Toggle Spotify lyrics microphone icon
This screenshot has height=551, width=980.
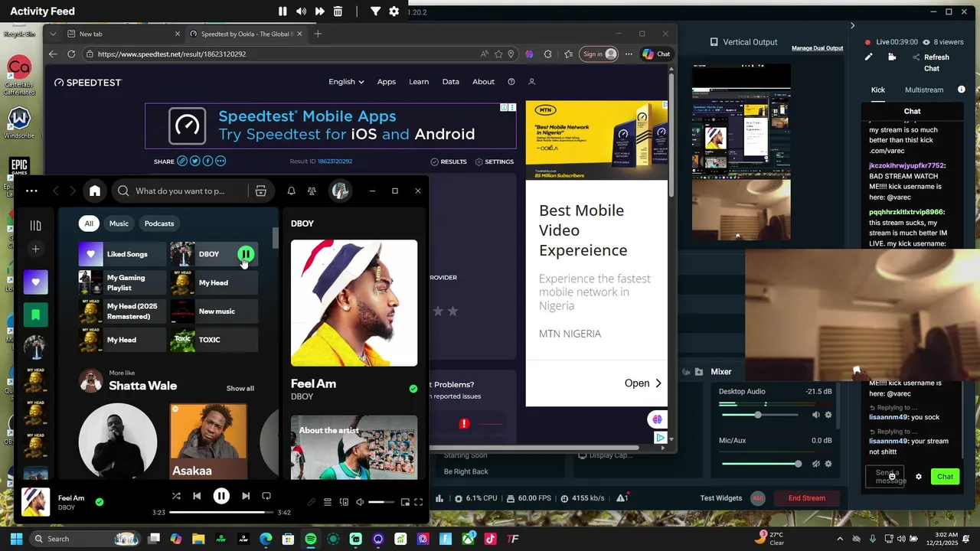[312, 502]
